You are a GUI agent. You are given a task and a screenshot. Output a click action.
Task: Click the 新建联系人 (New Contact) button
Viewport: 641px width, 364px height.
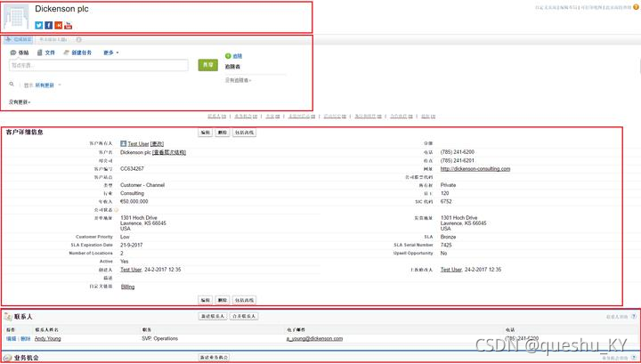tap(213, 316)
